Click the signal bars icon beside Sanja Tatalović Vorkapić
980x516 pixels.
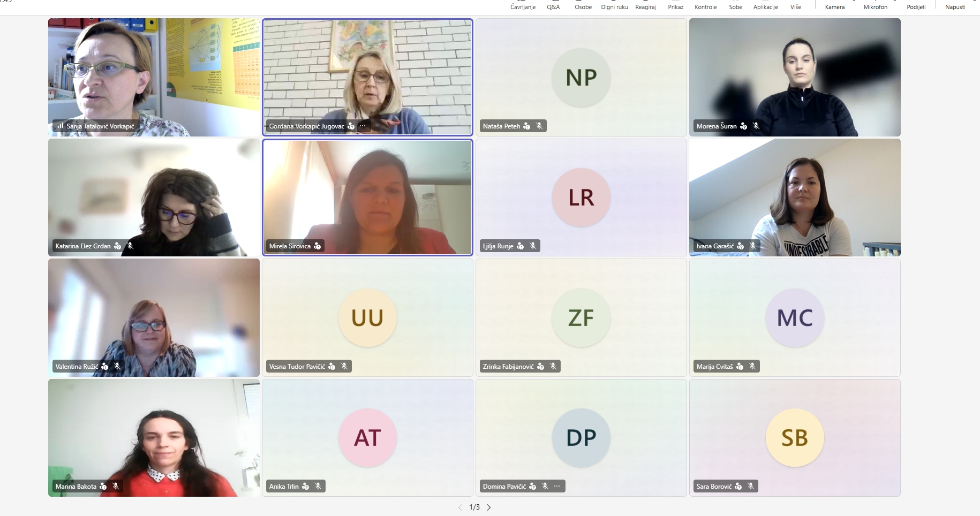pyautogui.click(x=61, y=126)
